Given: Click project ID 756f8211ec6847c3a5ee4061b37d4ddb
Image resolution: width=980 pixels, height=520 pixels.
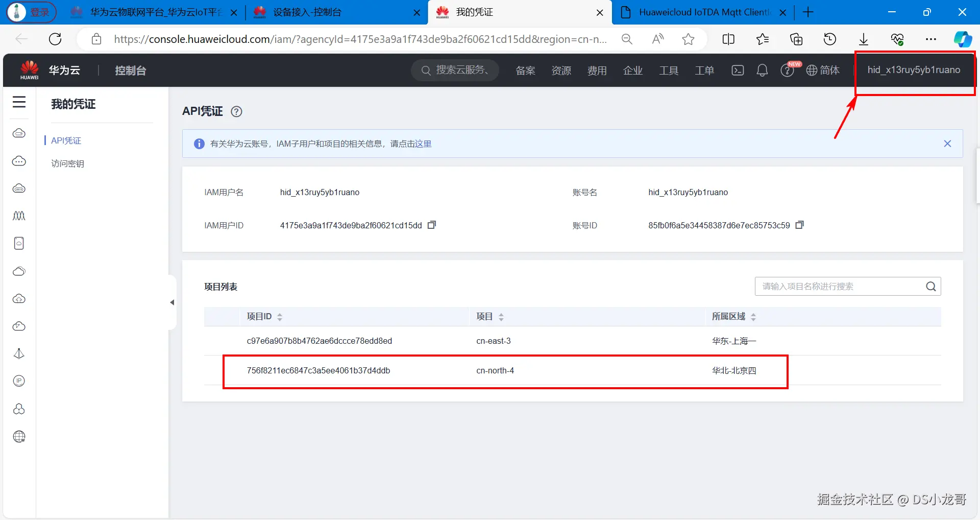Looking at the screenshot, I should click(318, 370).
